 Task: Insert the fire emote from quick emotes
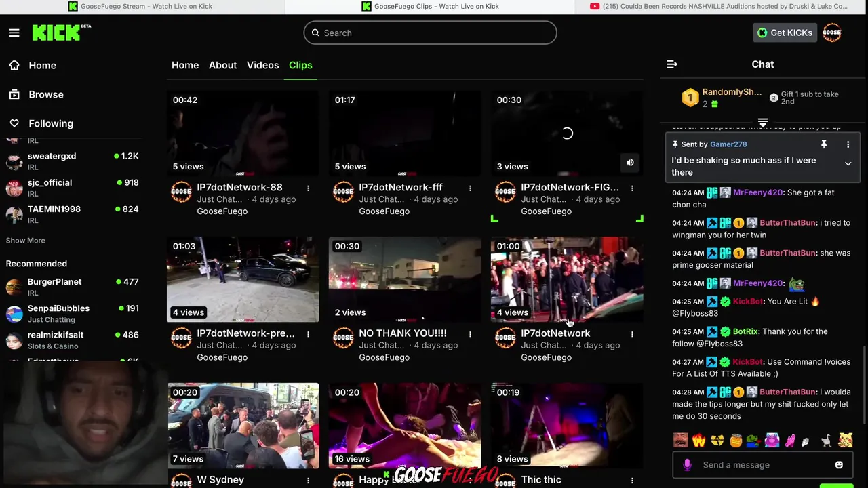pos(698,441)
